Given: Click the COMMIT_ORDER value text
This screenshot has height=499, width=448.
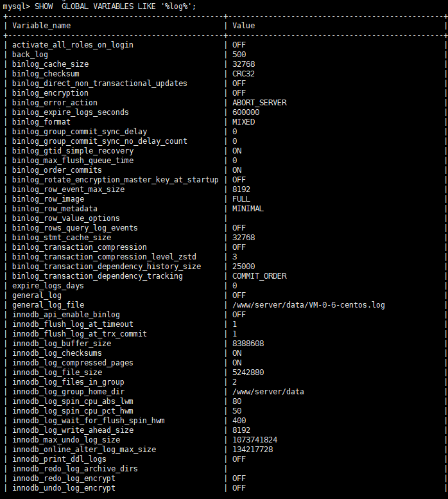Looking at the screenshot, I should (259, 276).
